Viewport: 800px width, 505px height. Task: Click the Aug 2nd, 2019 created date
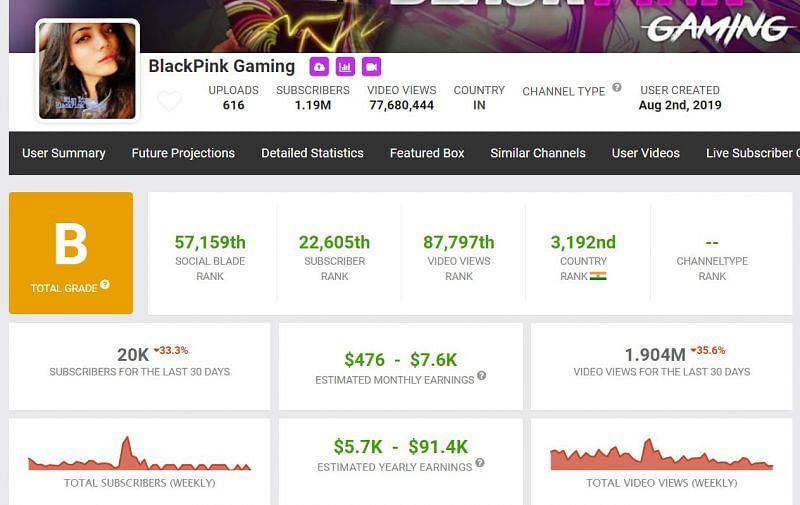(x=680, y=105)
